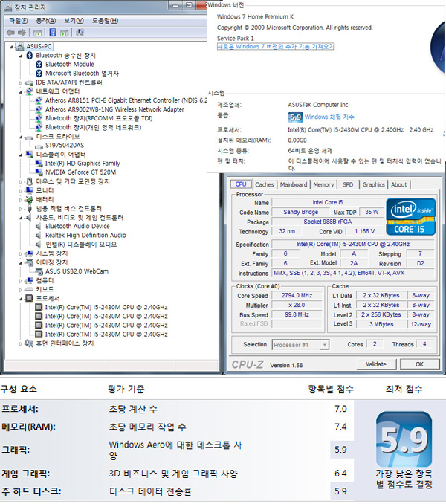The image size is (446, 504).
Task: Click the OK button in CPU-Z
Action: click(x=419, y=364)
